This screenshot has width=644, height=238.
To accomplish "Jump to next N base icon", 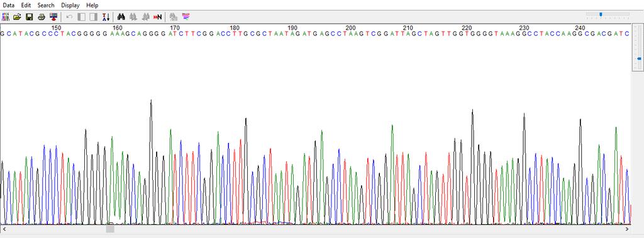I will pos(157,17).
